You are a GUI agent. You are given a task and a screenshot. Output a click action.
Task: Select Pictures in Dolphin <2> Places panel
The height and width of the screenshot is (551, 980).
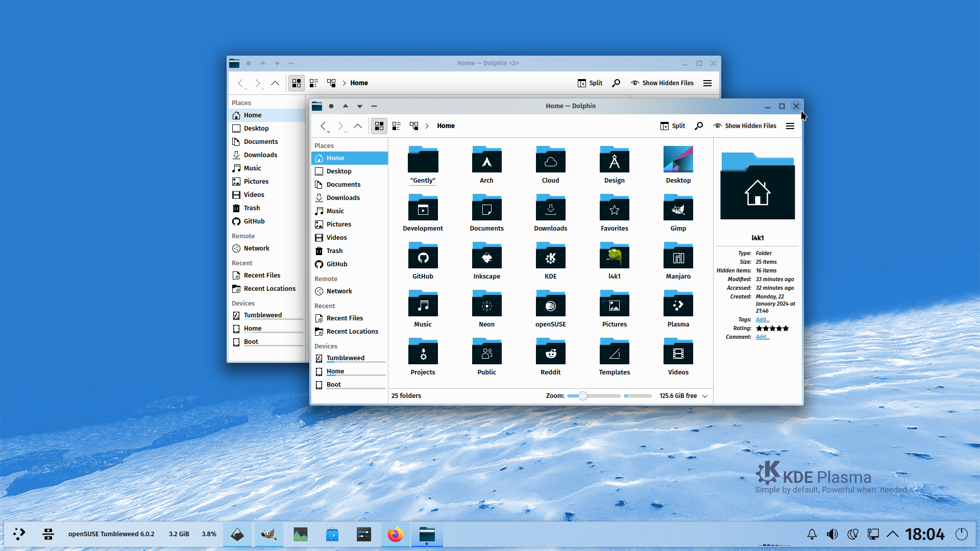coord(267,182)
